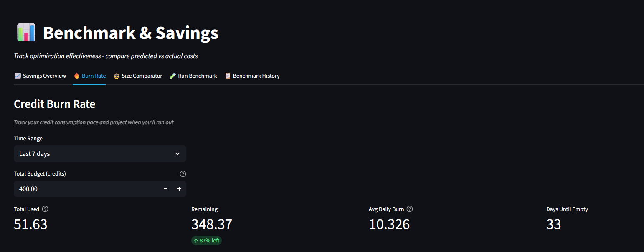Click the test tube icon on Run Benchmark
Viewport: 644px width, 252px height.
pyautogui.click(x=172, y=76)
